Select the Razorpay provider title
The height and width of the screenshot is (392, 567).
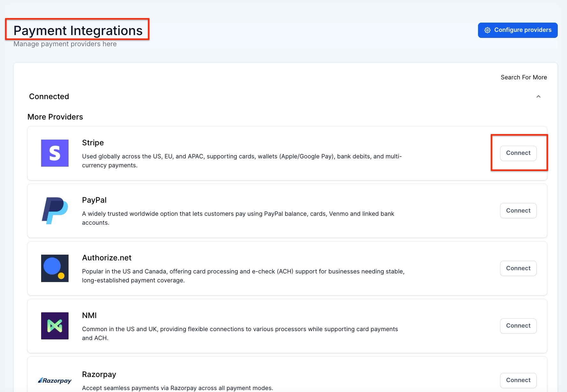(x=99, y=374)
